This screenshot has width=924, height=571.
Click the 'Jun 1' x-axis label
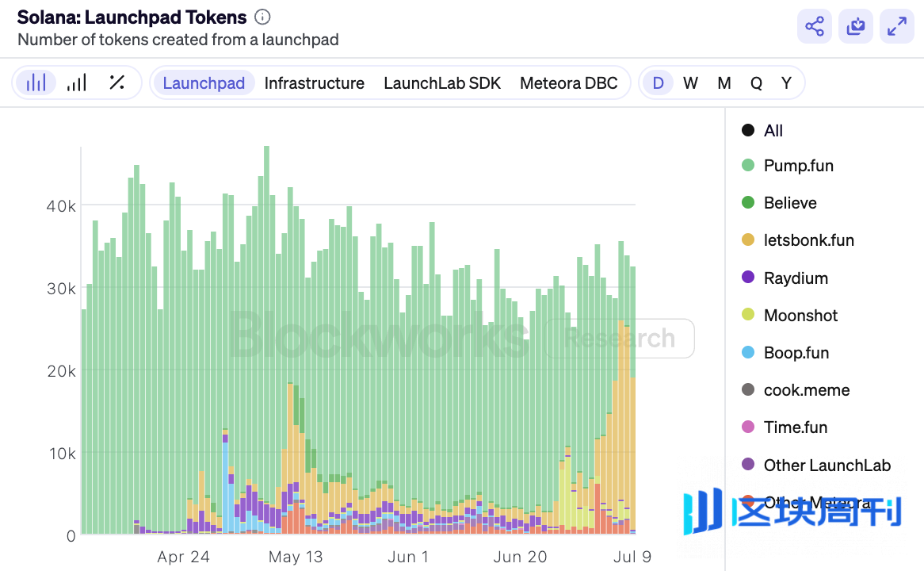click(408, 557)
